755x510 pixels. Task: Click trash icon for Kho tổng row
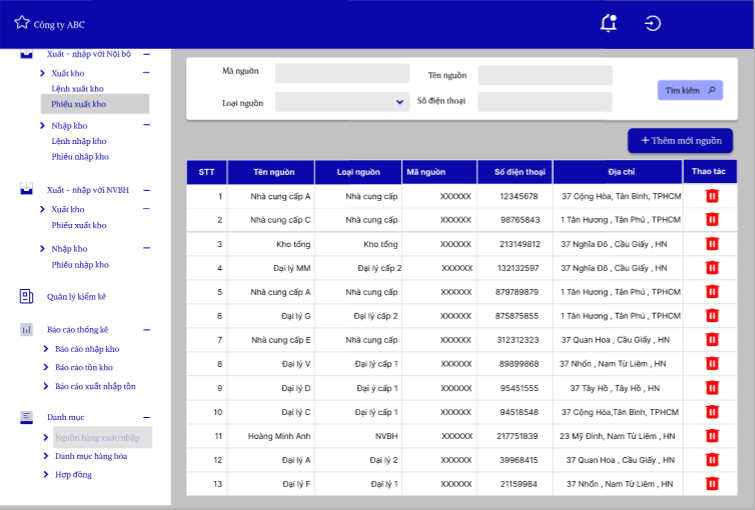tap(712, 244)
